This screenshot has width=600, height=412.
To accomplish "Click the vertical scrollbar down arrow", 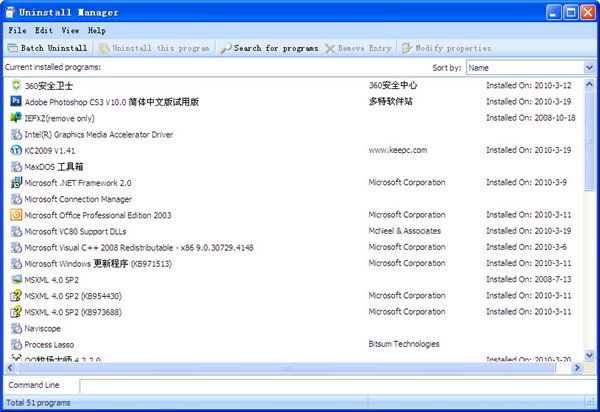I will pos(589,355).
